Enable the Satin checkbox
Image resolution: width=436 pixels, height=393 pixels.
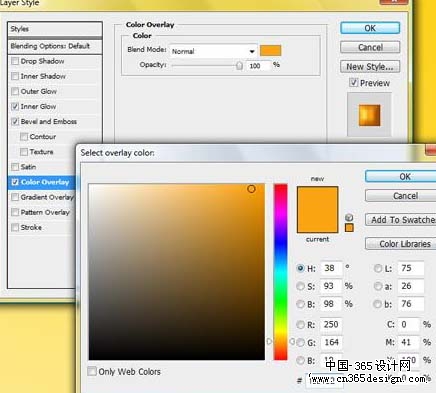pos(15,167)
